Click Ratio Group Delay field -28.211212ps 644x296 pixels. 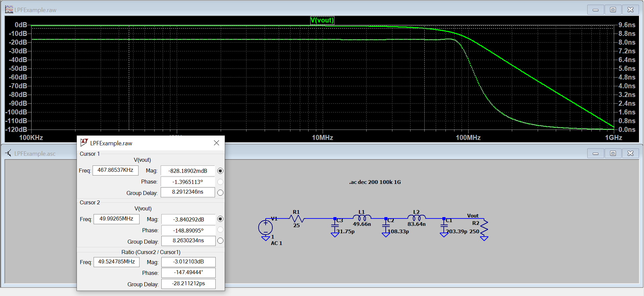189,284
